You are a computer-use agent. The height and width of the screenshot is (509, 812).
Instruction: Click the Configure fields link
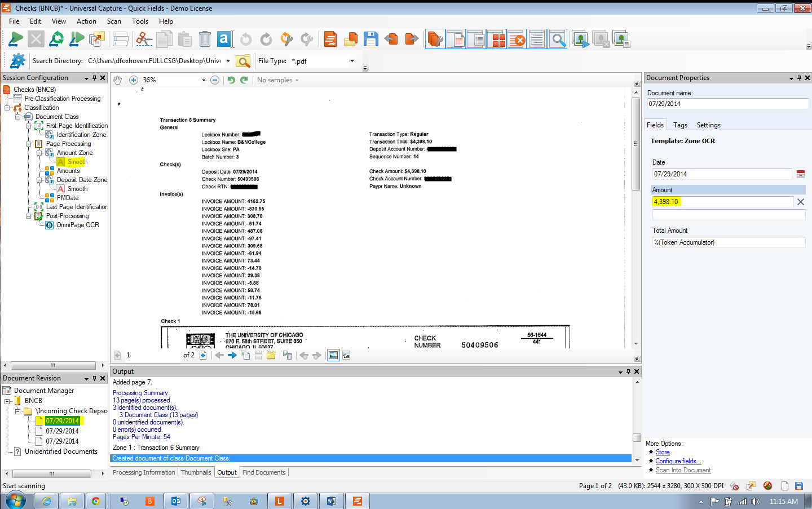tap(678, 461)
